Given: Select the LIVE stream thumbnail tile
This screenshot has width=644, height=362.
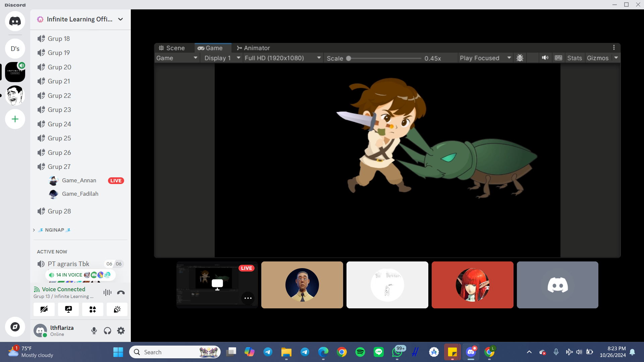Looking at the screenshot, I should point(217,285).
